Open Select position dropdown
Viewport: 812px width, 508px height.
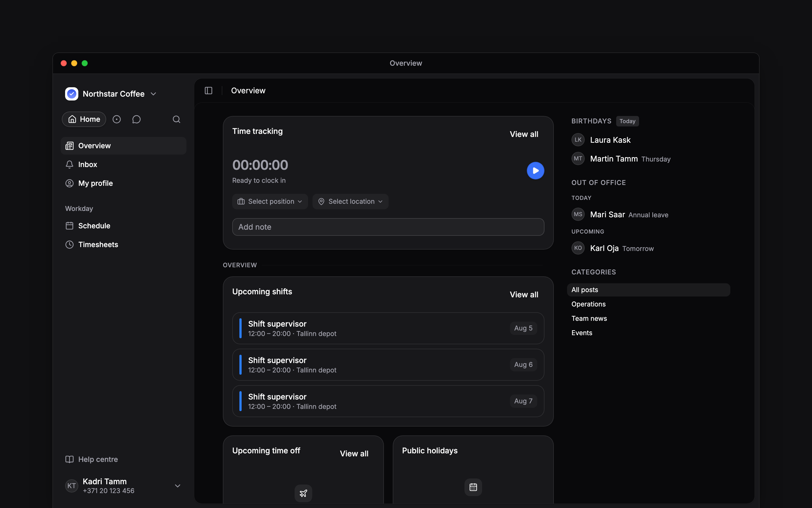click(x=270, y=202)
